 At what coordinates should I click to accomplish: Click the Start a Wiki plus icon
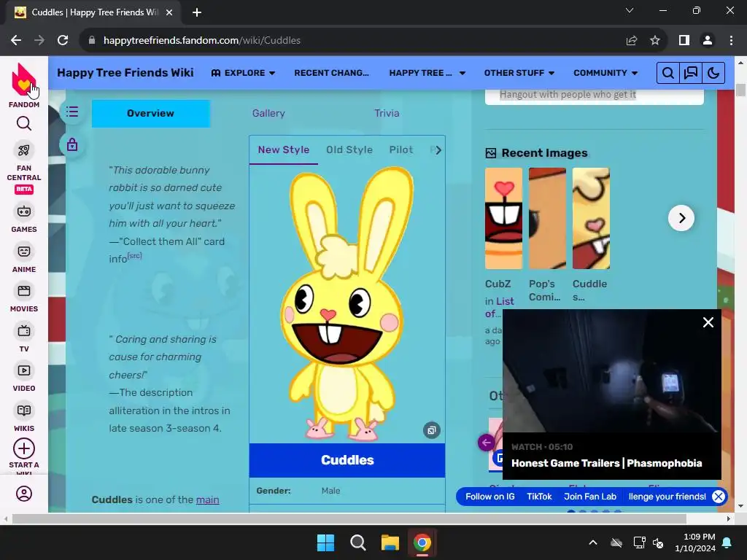(24, 448)
